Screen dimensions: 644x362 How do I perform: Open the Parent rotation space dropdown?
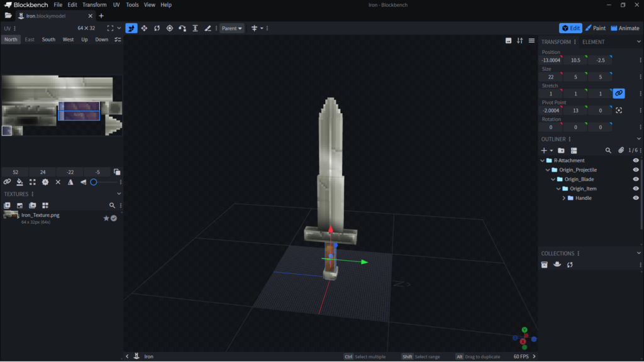point(231,28)
